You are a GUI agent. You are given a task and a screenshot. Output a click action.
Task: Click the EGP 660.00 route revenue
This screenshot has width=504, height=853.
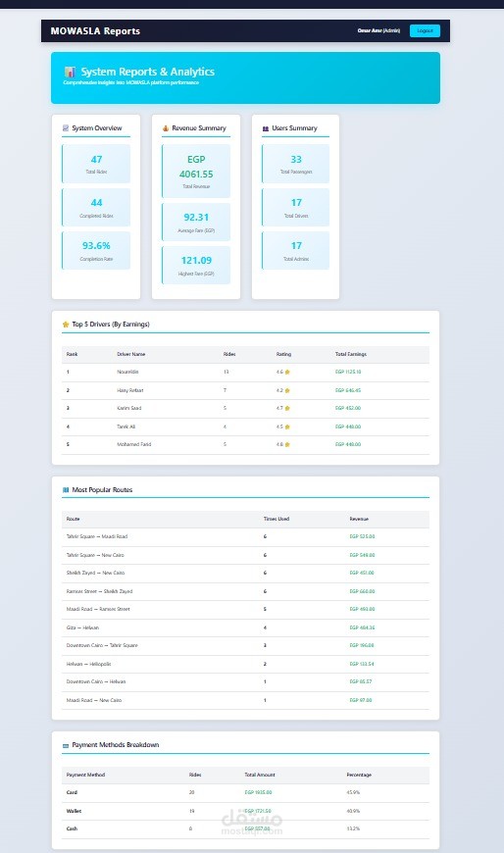[363, 591]
